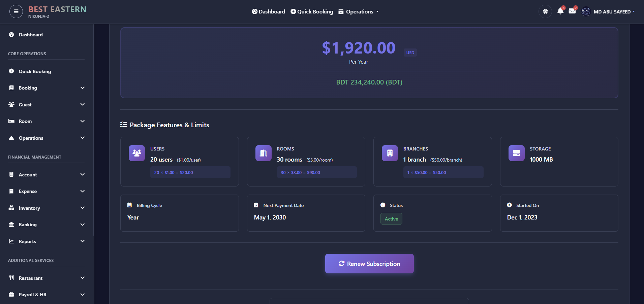Go to Dashboard in the top navigation

pos(268,11)
